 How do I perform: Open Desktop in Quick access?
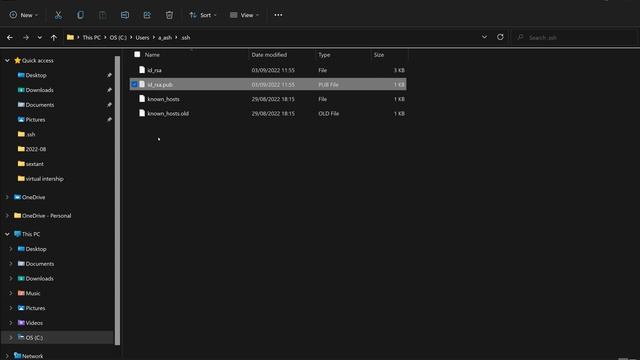click(x=36, y=75)
